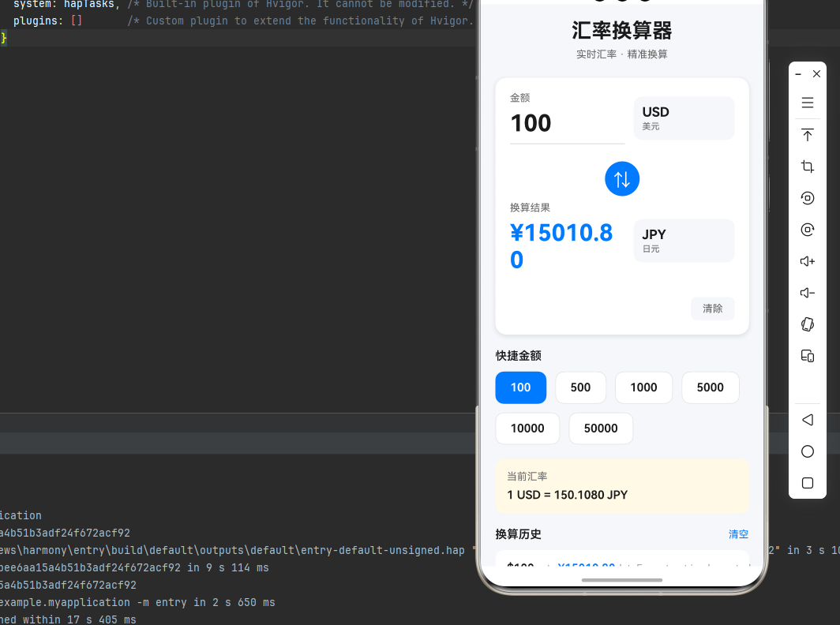Decrease emulator volume with speaker minus icon

(808, 293)
